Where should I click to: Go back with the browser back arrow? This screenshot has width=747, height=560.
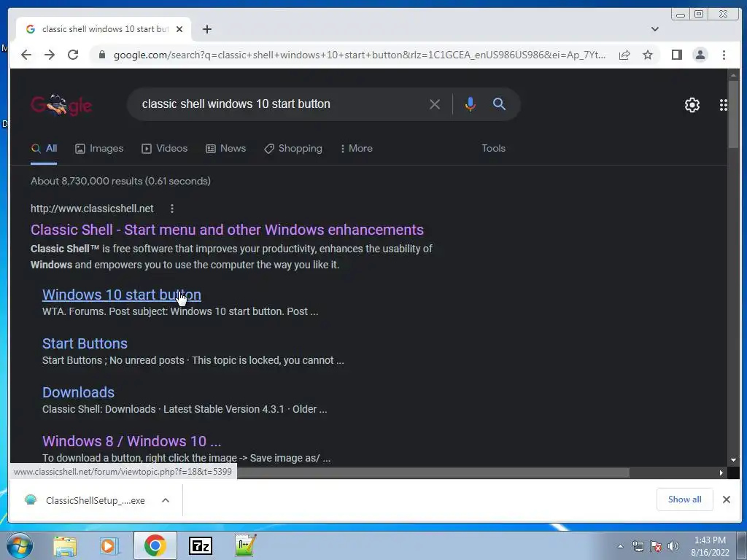pos(26,55)
